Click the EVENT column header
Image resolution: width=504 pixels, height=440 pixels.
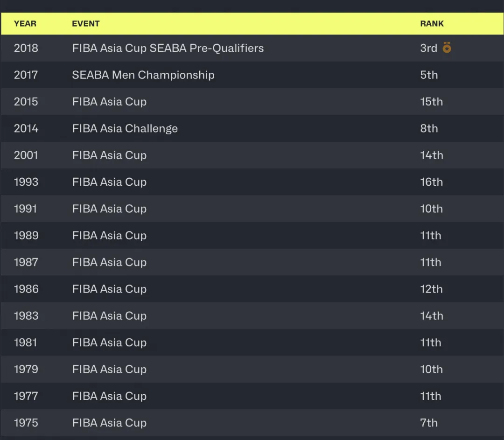pos(86,24)
